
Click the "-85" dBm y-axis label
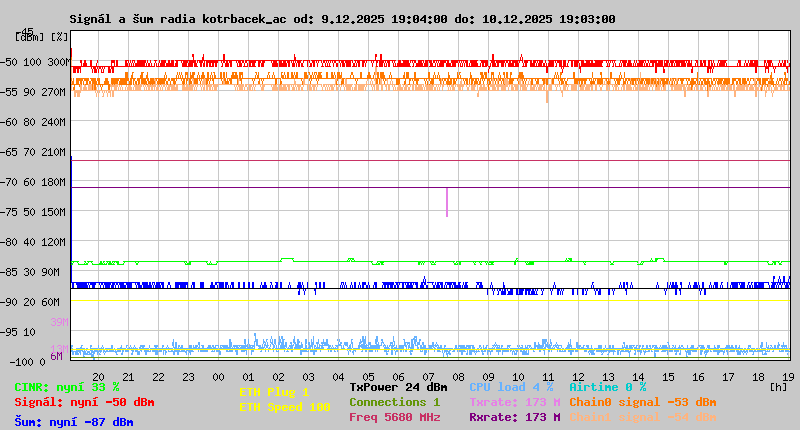tap(9, 272)
